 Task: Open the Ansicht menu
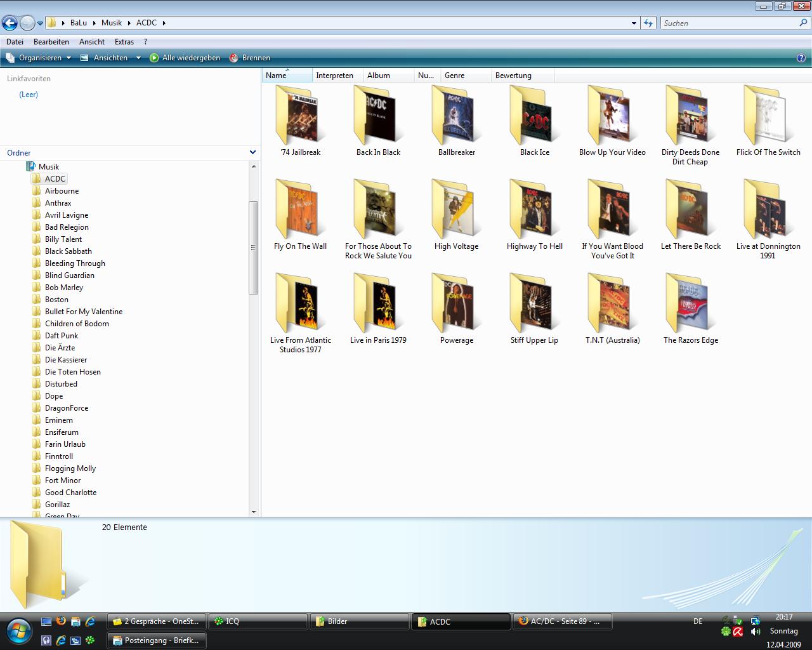92,42
